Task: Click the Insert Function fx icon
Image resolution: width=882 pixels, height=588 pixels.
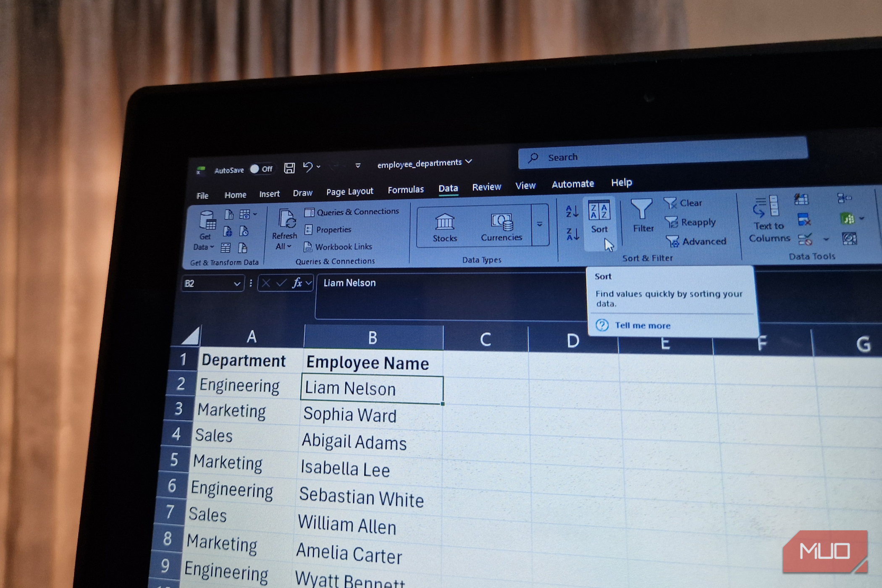Action: pos(297,283)
